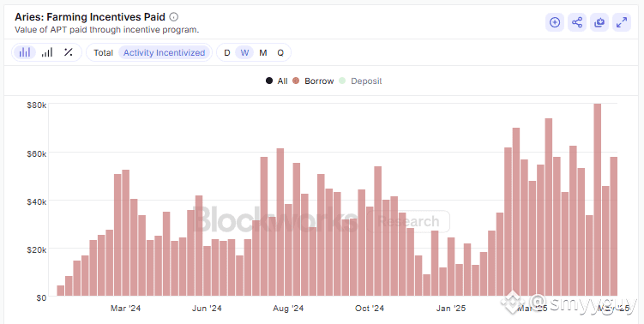Click the Mar '24 x-axis label
This screenshot has height=324, width=644.
(x=125, y=309)
